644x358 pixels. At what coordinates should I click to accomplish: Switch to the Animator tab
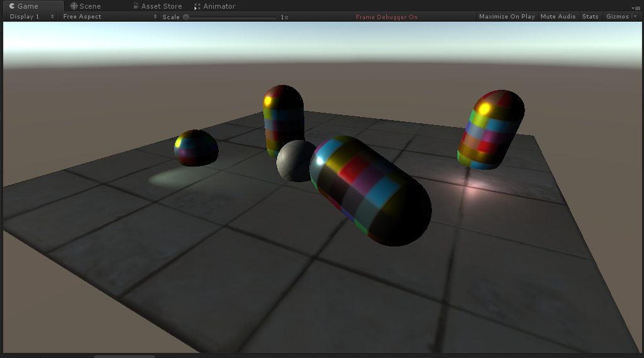[x=215, y=6]
